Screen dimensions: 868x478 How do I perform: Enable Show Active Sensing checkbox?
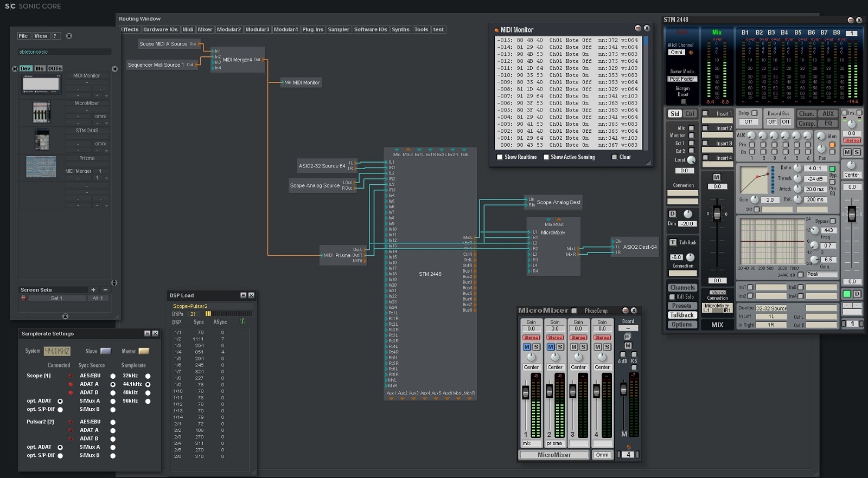coord(546,157)
